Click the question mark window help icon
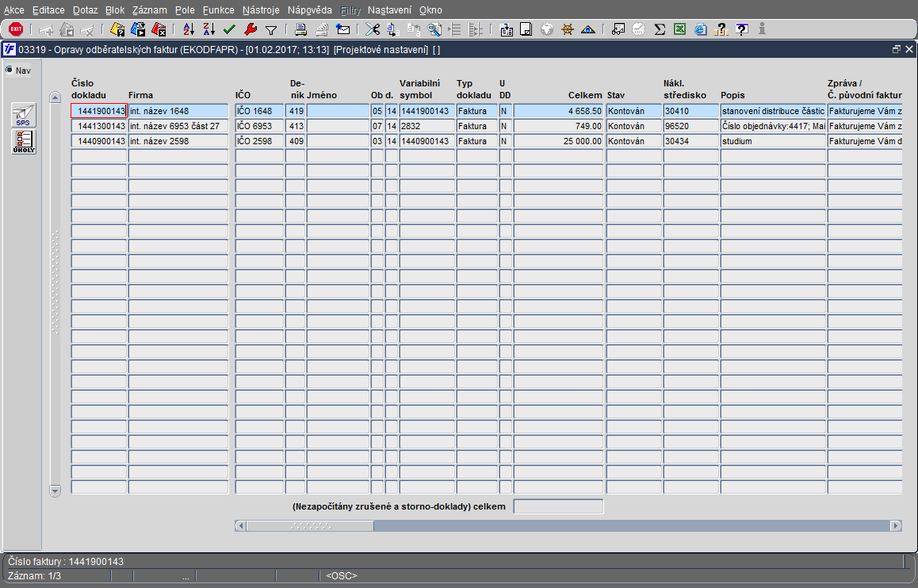This screenshot has width=918, height=588. pyautogui.click(x=742, y=29)
